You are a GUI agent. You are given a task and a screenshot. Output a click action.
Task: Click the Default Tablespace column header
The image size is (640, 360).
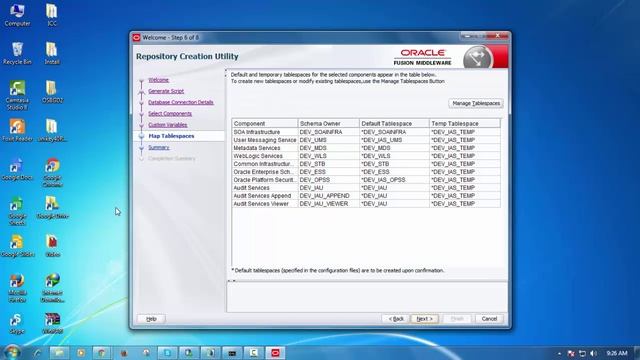[x=394, y=123]
